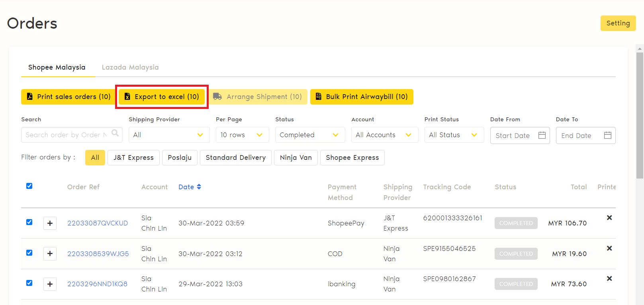Click the X printed icon for MYR 106.70 order
644x305 pixels.
pyautogui.click(x=609, y=218)
